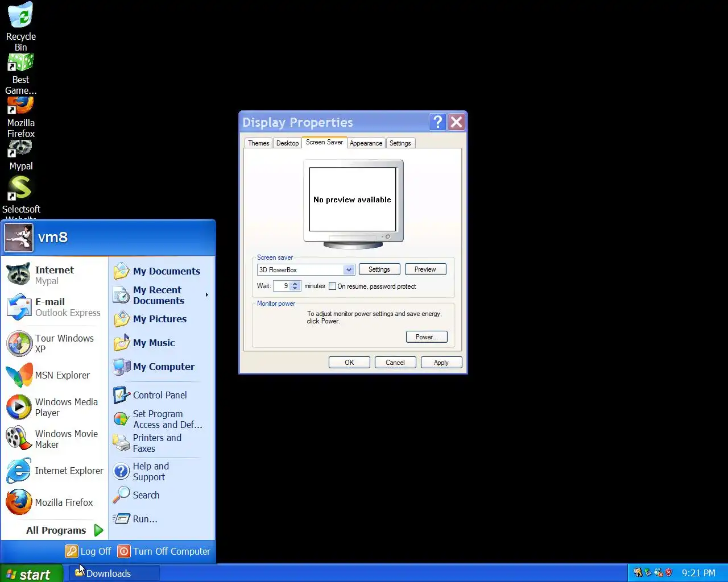Switch to the Themes tab
The height and width of the screenshot is (582, 728).
click(258, 143)
